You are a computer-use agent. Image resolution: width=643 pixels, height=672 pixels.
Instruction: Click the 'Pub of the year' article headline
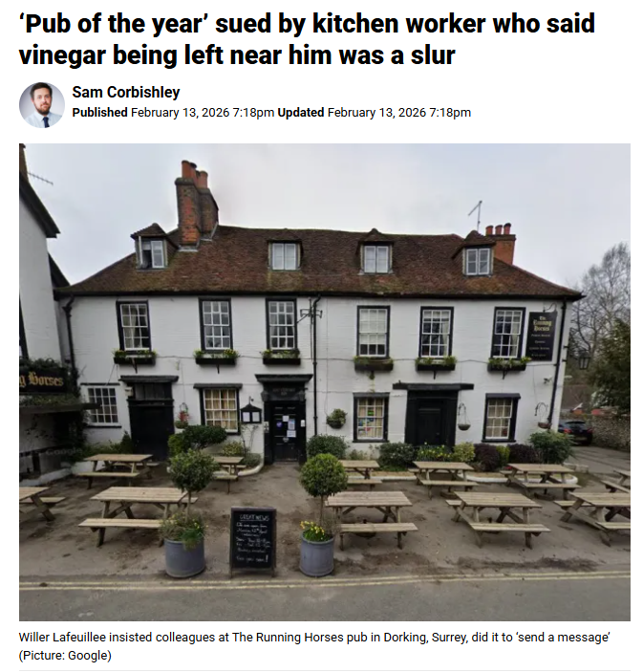click(307, 39)
